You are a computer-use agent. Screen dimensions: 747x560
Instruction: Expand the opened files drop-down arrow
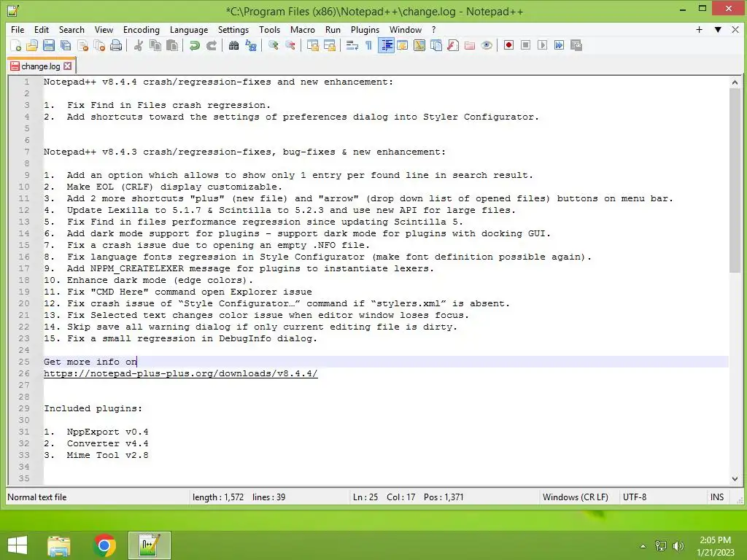click(718, 29)
